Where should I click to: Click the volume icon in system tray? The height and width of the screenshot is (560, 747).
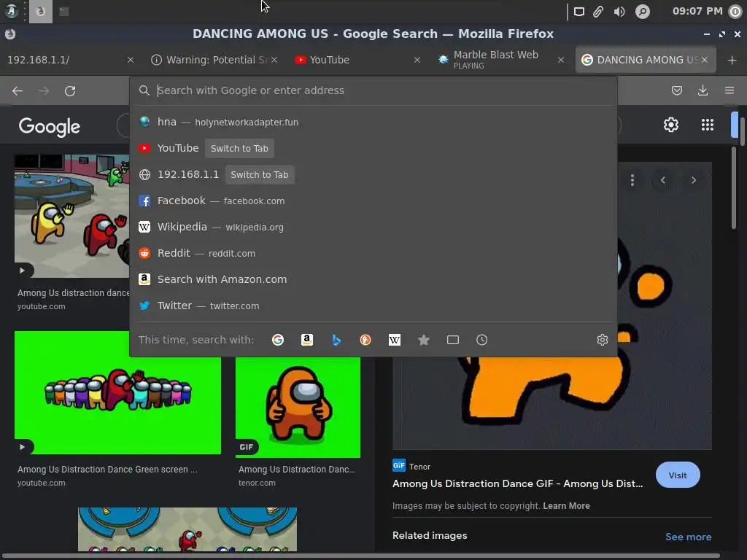(619, 12)
